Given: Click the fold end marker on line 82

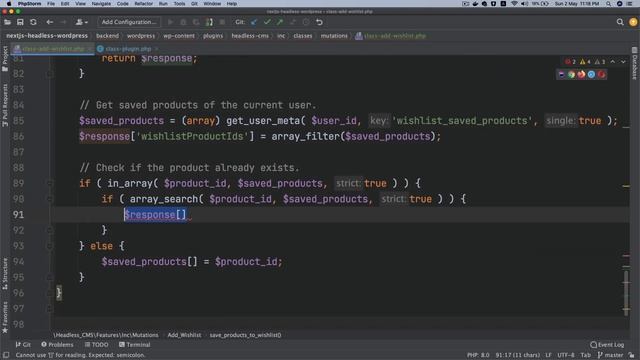Looking at the screenshot, I should 50,74.
